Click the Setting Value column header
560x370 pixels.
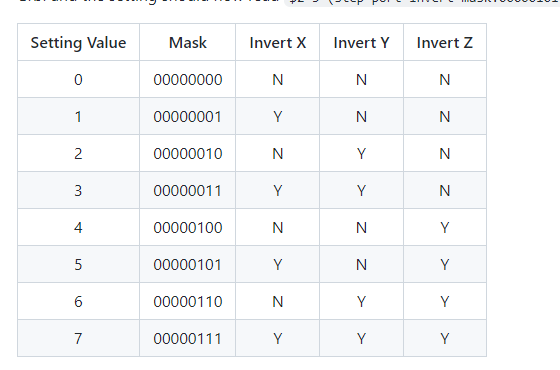tap(79, 42)
